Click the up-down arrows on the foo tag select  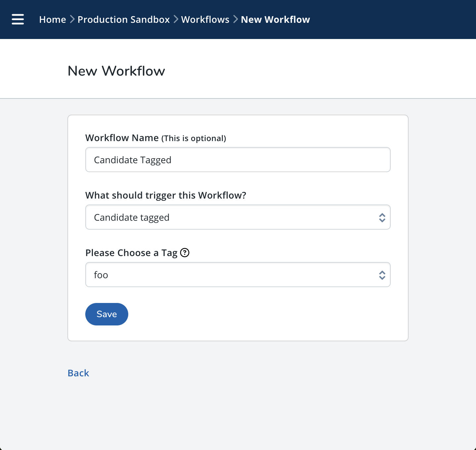[382, 275]
